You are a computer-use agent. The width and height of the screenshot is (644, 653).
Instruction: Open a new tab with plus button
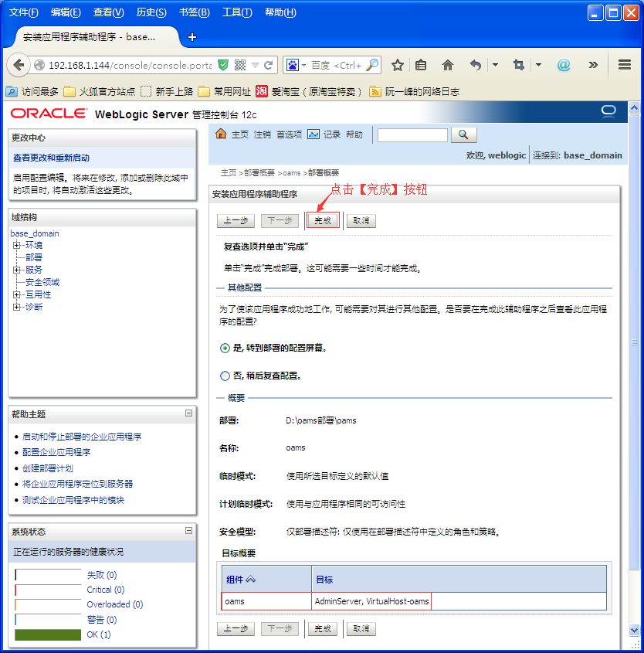coord(192,37)
